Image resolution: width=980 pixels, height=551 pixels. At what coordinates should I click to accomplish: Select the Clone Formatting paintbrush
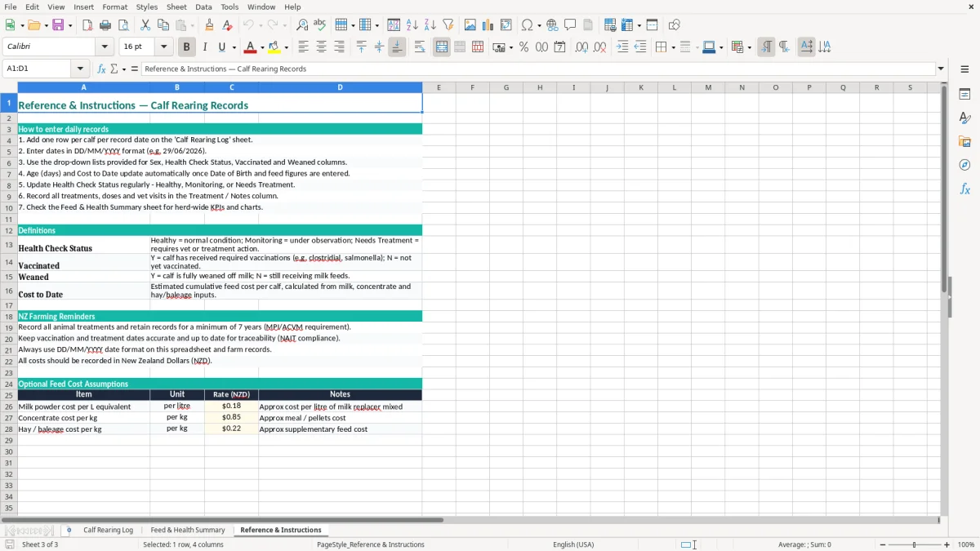pyautogui.click(x=209, y=25)
